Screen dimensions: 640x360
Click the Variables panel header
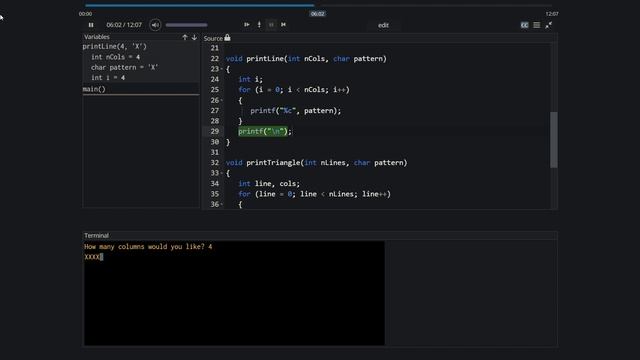pyautogui.click(x=97, y=37)
